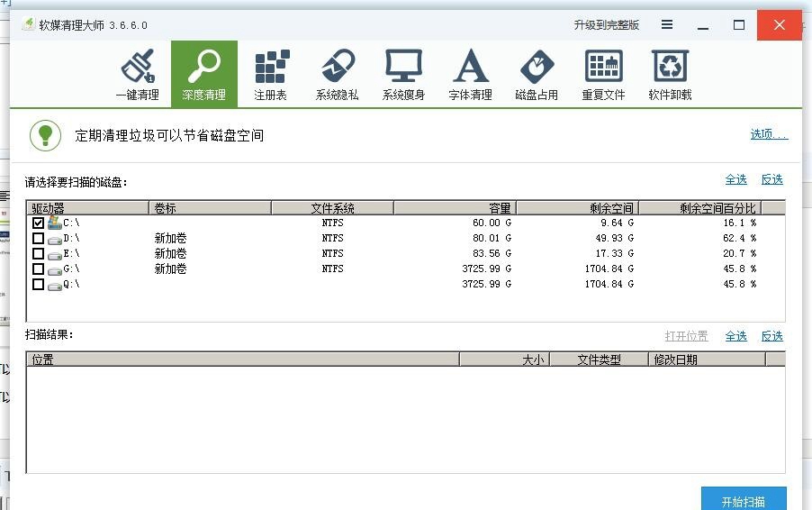Click the E:\ drive icon
This screenshot has width=812, height=510.
click(54, 254)
